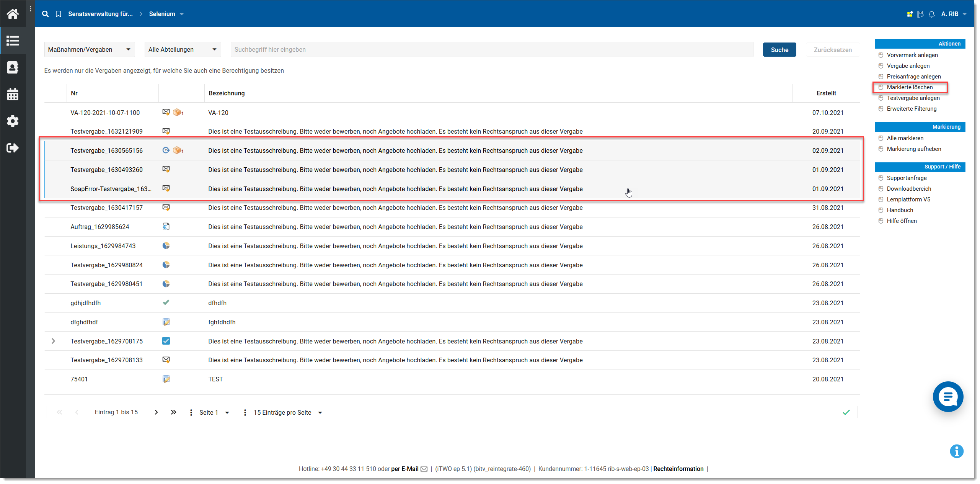Select row Testvergabe_1630493260
This screenshot has width=980, height=484.
pos(452,169)
